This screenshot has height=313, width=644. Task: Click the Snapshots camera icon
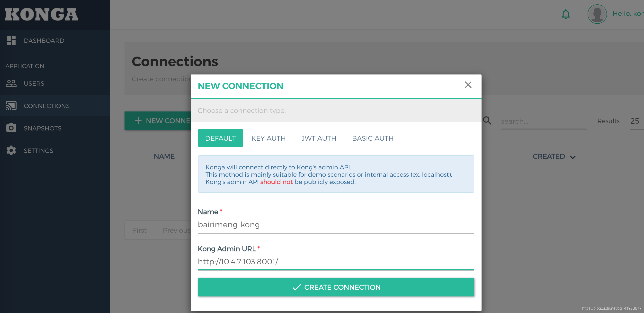(11, 128)
